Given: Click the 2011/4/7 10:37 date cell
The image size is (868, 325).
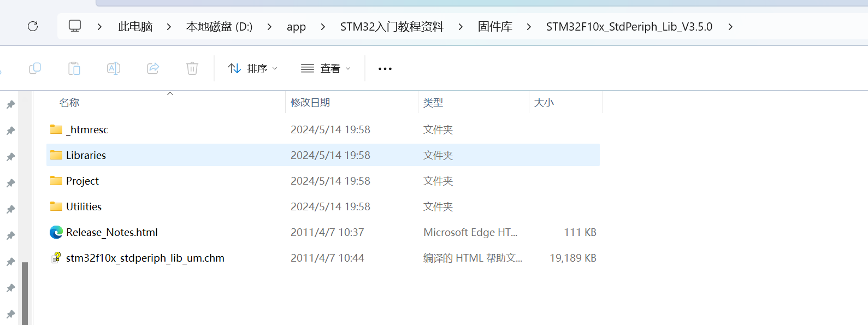Looking at the screenshot, I should [x=327, y=232].
